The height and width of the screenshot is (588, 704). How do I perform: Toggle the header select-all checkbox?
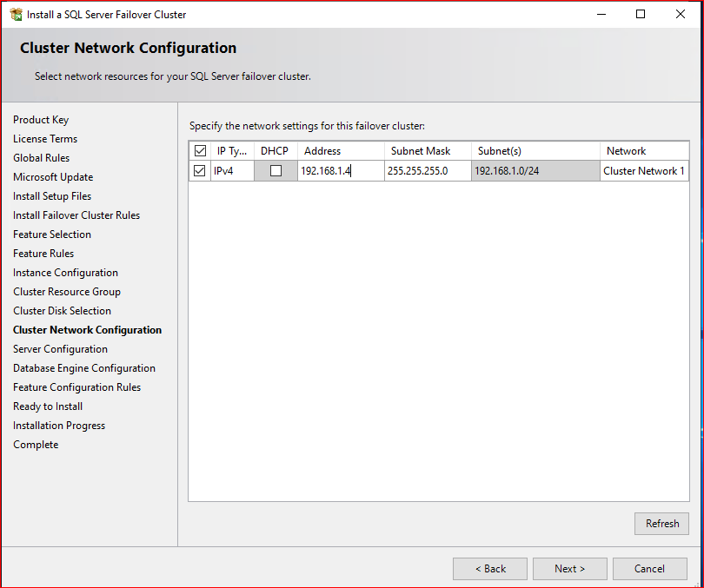[200, 151]
